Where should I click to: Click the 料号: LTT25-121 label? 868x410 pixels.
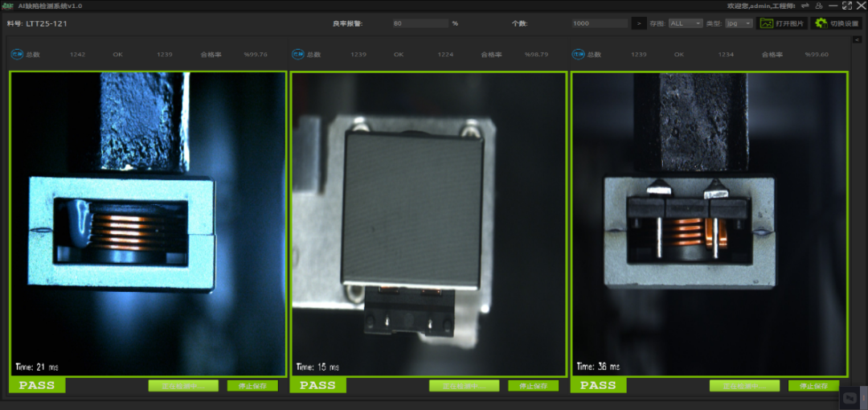(x=37, y=24)
